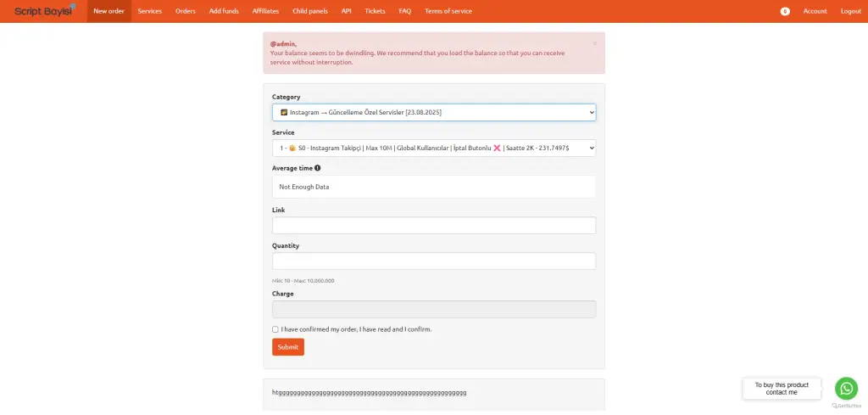Open the Orders page
Screen dimensions: 868x415
point(186,11)
